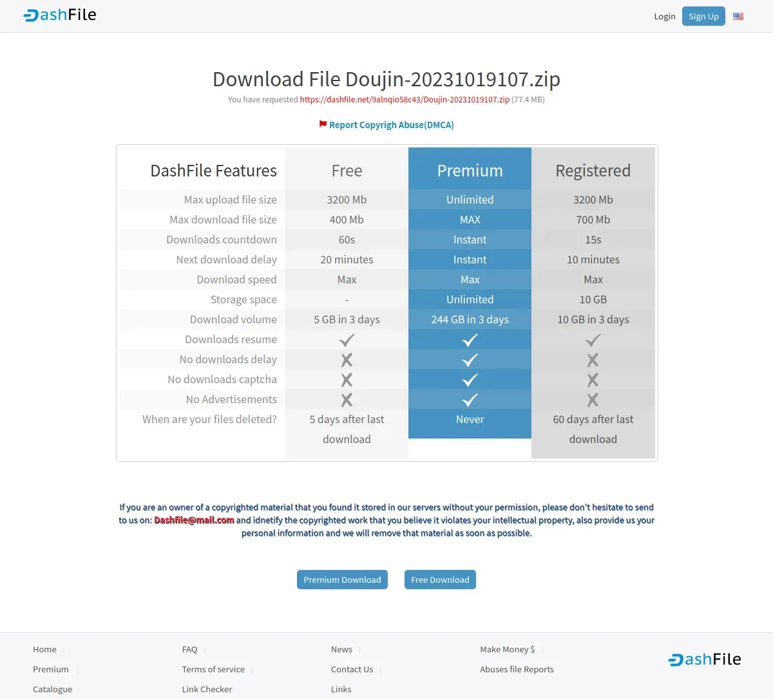Click the Premium Download button
Viewport: 773px width, 700px height.
[342, 580]
